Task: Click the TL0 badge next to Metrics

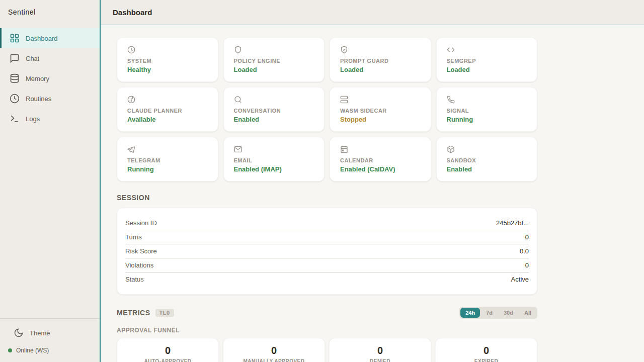Action: pyautogui.click(x=165, y=313)
